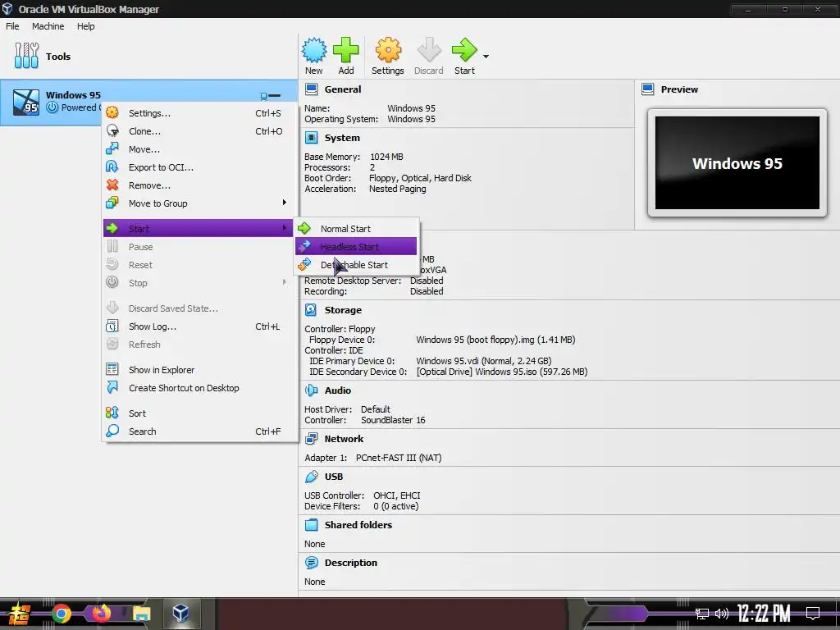Choose Clone... in context menu

200,131
